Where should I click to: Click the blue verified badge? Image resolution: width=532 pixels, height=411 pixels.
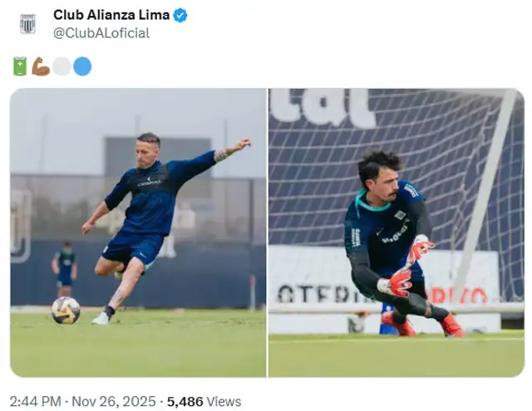[x=180, y=15]
